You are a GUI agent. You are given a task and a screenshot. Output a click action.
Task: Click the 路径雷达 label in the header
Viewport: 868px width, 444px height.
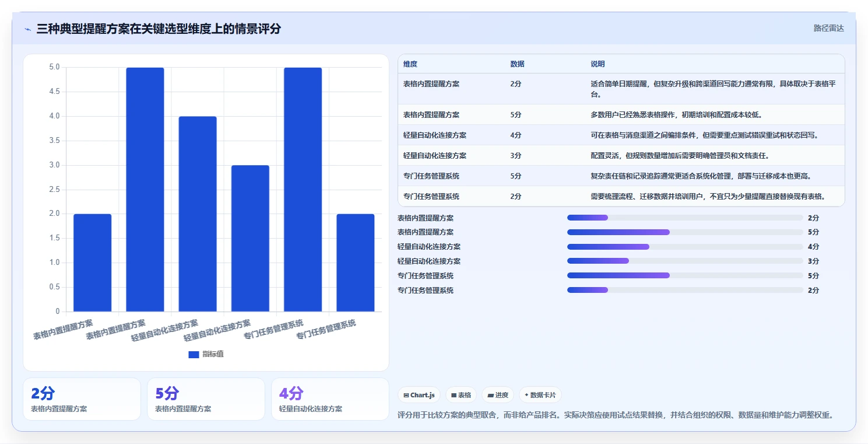[829, 28]
